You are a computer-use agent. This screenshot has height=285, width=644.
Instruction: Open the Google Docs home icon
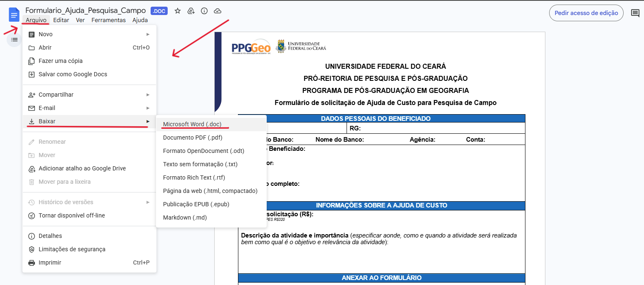click(14, 14)
